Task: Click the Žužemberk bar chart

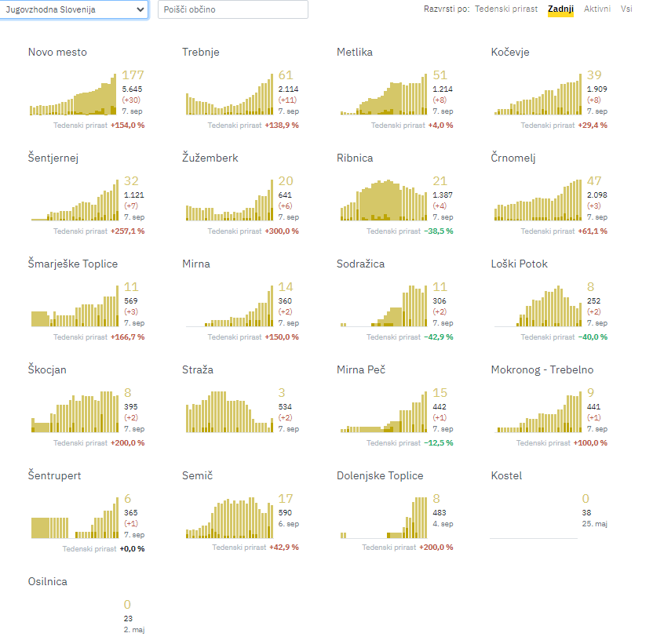Action: (229, 200)
